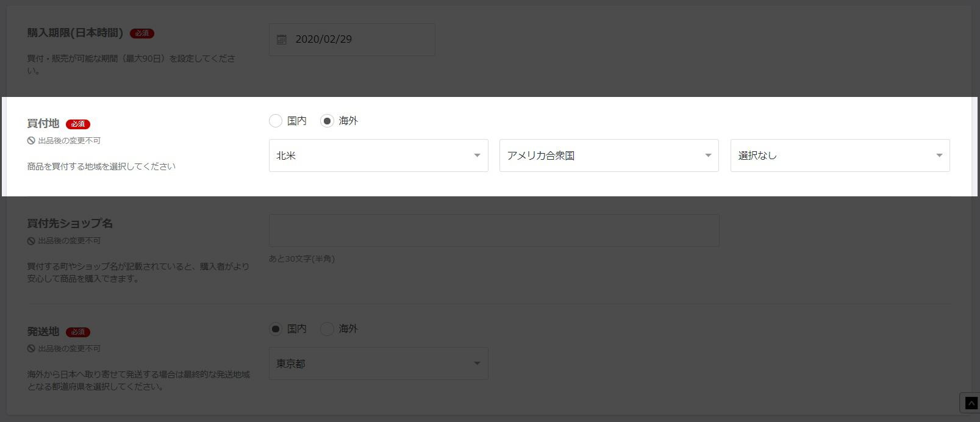The image size is (980, 422).
Task: Click the 必須 badge next to 購入期限
Action: pos(142,34)
